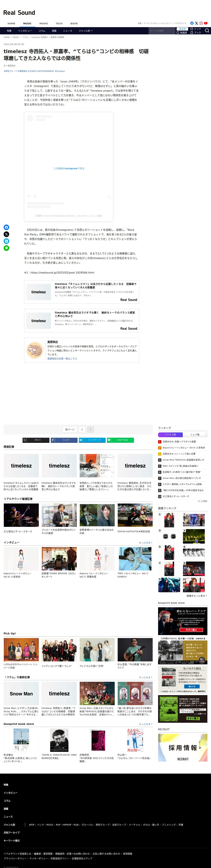
Task: Open the YouTube icon in header
Action: (206, 23)
